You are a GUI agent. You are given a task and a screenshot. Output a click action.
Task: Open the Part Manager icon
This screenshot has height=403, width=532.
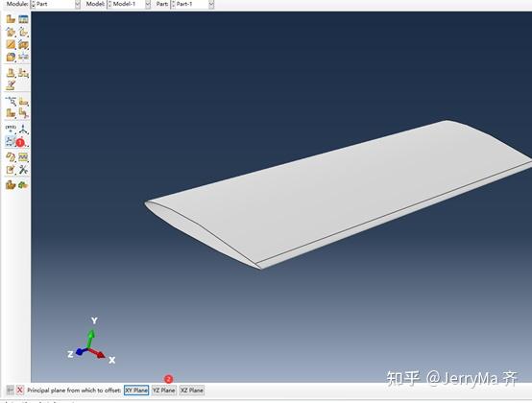click(23, 19)
